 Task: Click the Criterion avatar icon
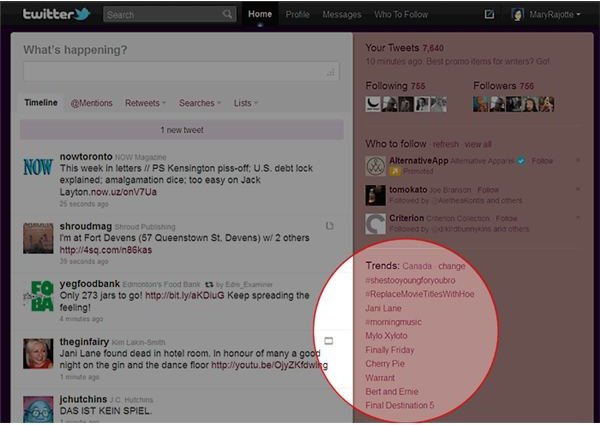tap(375, 224)
